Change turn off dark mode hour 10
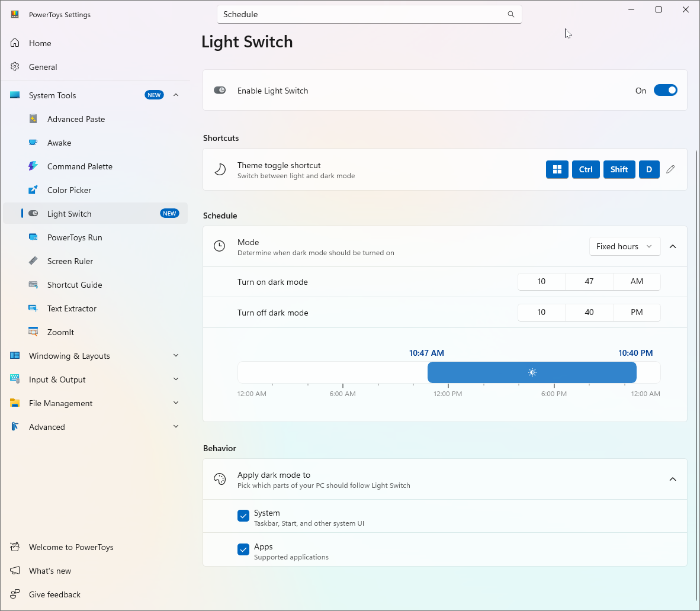Image resolution: width=700 pixels, height=611 pixels. tap(541, 313)
